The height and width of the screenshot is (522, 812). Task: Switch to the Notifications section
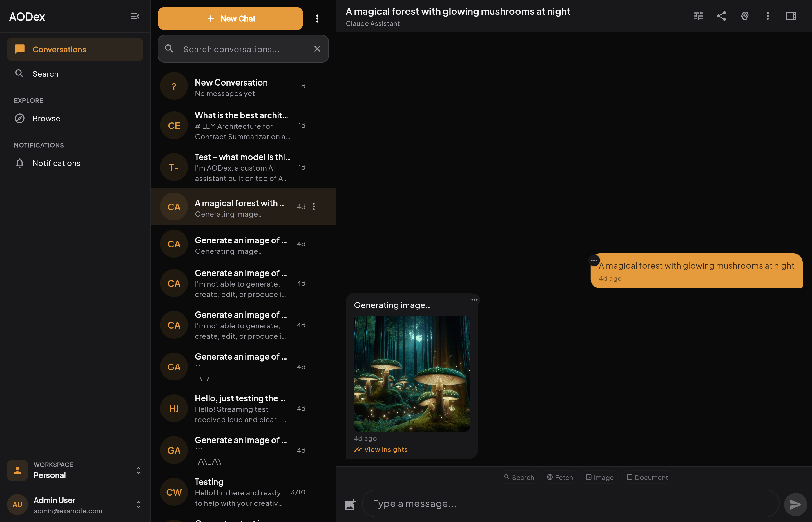point(56,163)
